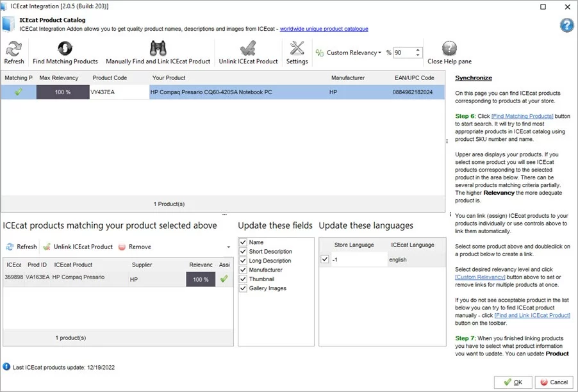Click Remove in the matching products panel
The image size is (578, 392).
tap(135, 247)
